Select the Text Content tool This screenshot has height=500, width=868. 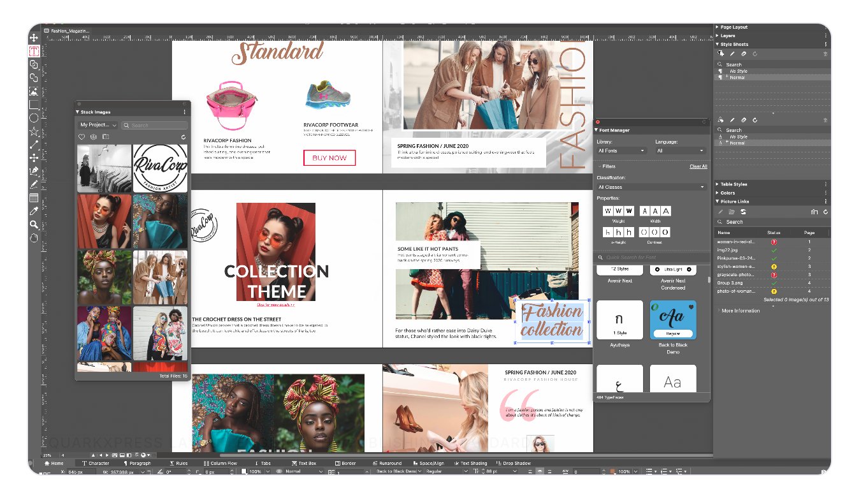[x=34, y=50]
